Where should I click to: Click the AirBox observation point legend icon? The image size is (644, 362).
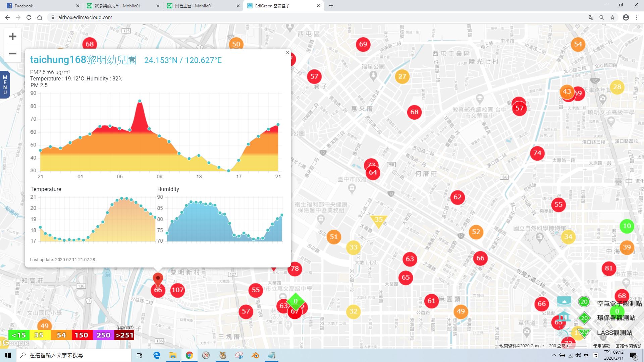(564, 301)
